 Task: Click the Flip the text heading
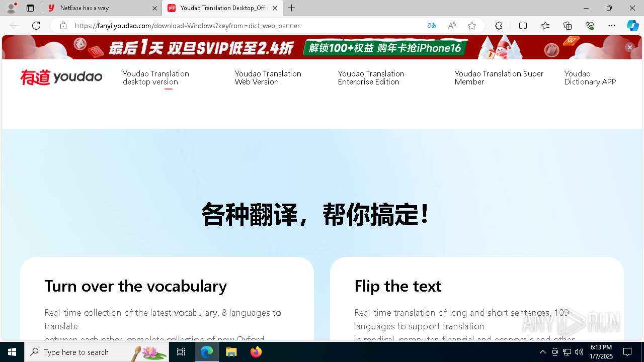(398, 286)
